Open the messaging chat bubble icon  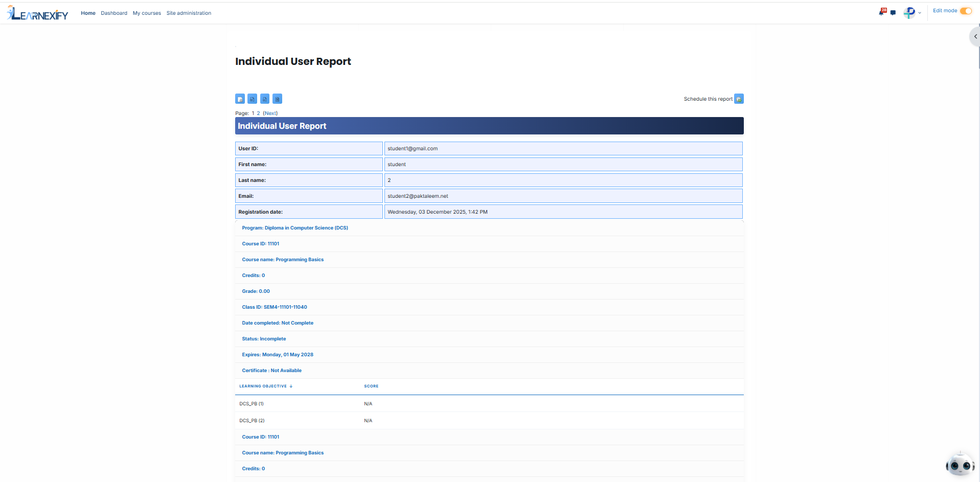click(x=893, y=13)
